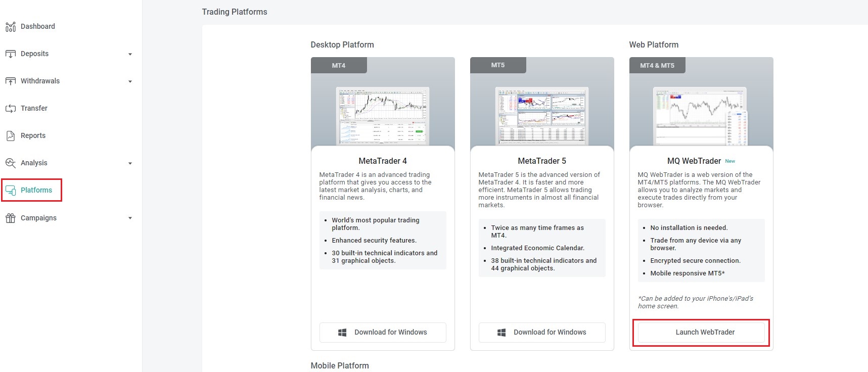Click the Withdrawals sidebar icon
868x372 pixels.
click(x=11, y=81)
